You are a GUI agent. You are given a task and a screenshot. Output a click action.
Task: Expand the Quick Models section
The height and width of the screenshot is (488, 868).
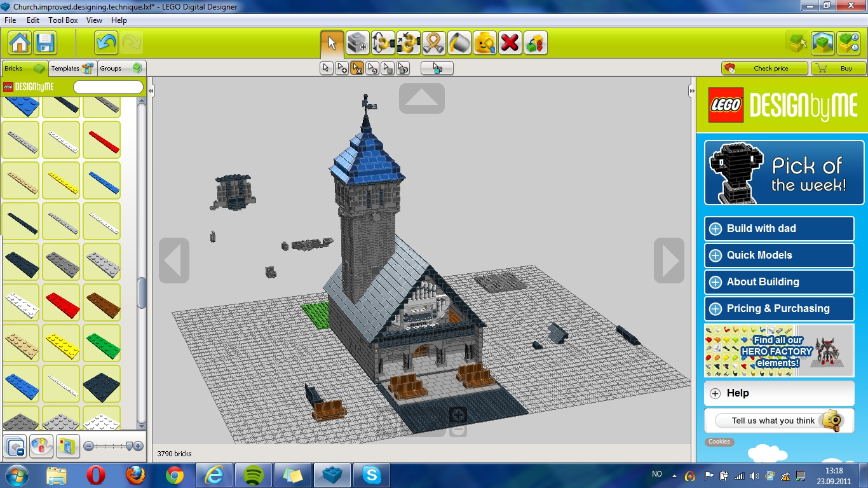pyautogui.click(x=779, y=255)
